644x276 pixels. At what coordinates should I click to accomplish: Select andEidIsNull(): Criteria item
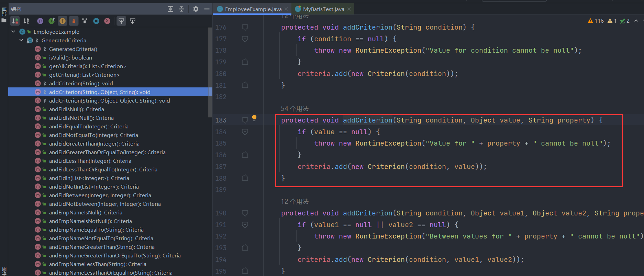(x=76, y=109)
